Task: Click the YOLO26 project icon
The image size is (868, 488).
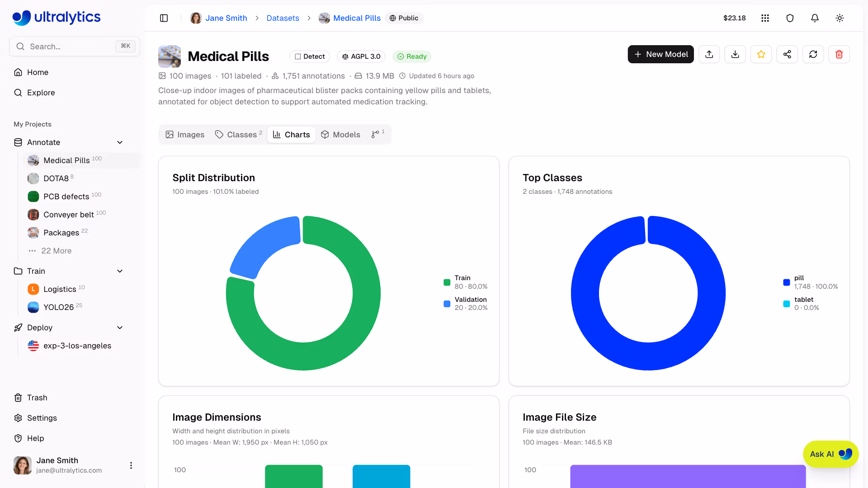Action: coord(33,307)
